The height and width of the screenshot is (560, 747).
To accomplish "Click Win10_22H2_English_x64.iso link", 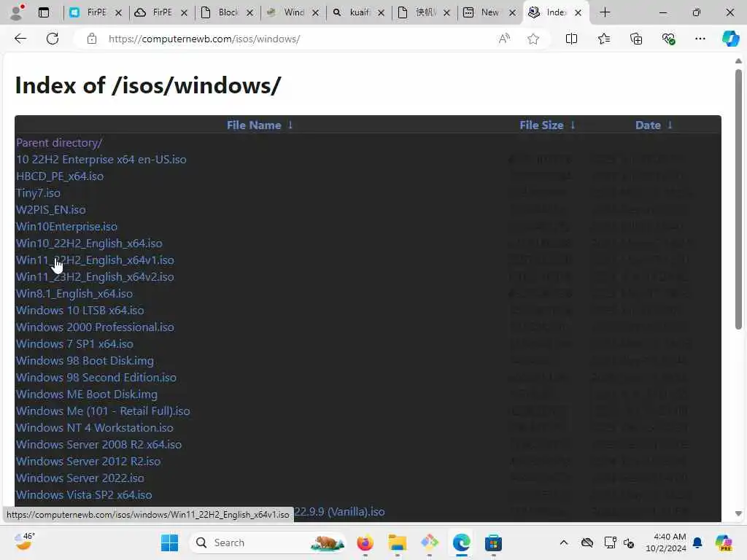I will tap(89, 243).
